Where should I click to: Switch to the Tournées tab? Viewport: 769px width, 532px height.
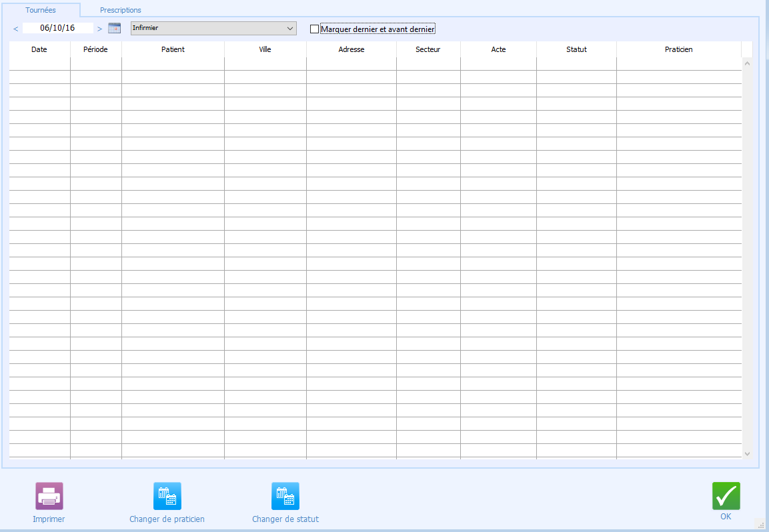point(41,10)
